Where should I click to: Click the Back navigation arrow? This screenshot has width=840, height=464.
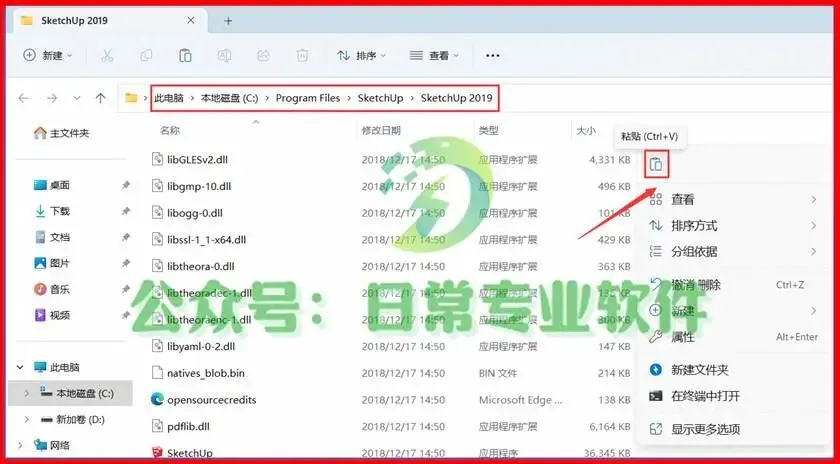[24, 98]
